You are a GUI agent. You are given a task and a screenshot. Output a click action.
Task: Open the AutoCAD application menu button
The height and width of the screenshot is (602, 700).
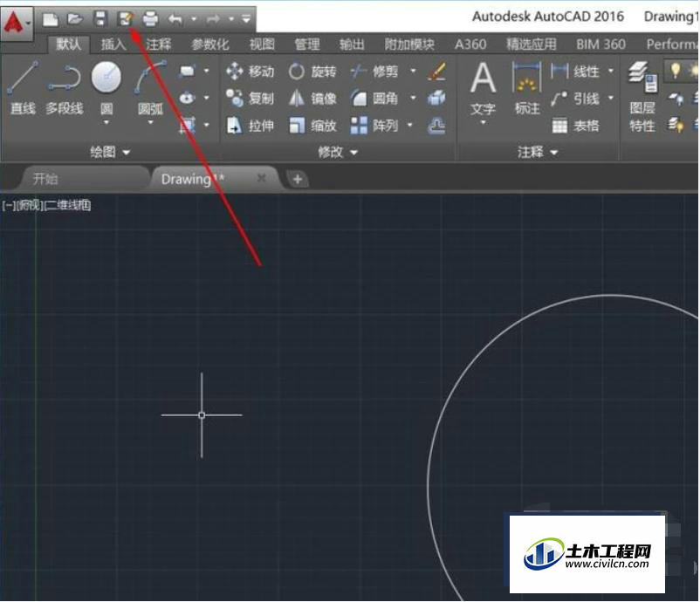[x=17, y=23]
